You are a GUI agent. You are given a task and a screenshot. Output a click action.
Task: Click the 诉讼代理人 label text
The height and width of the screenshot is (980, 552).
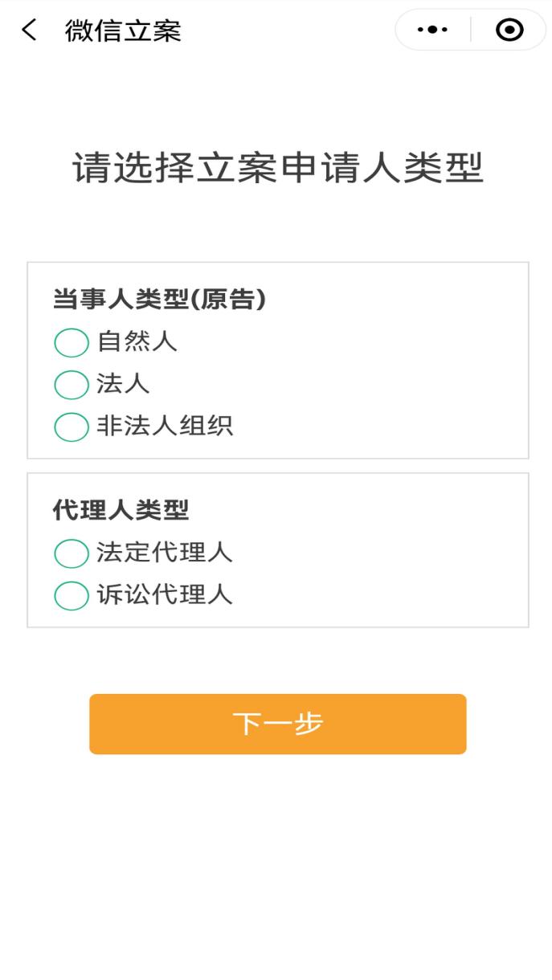tap(165, 594)
